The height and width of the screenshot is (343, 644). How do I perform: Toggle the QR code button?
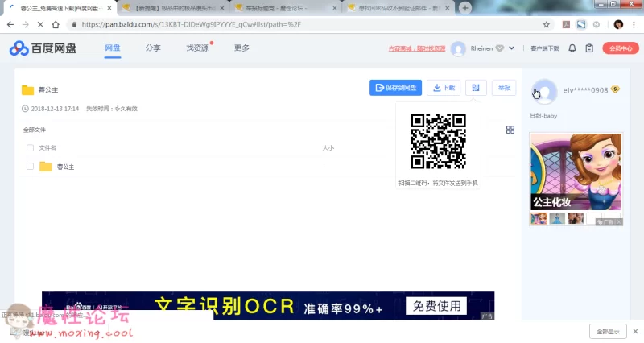[x=476, y=88]
